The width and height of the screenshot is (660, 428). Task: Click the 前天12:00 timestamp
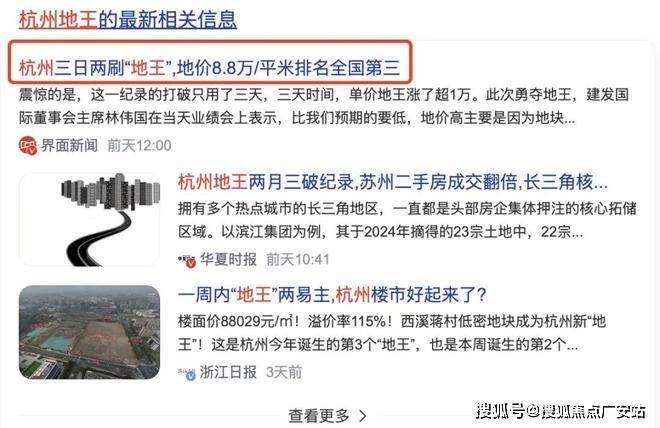pos(139,146)
